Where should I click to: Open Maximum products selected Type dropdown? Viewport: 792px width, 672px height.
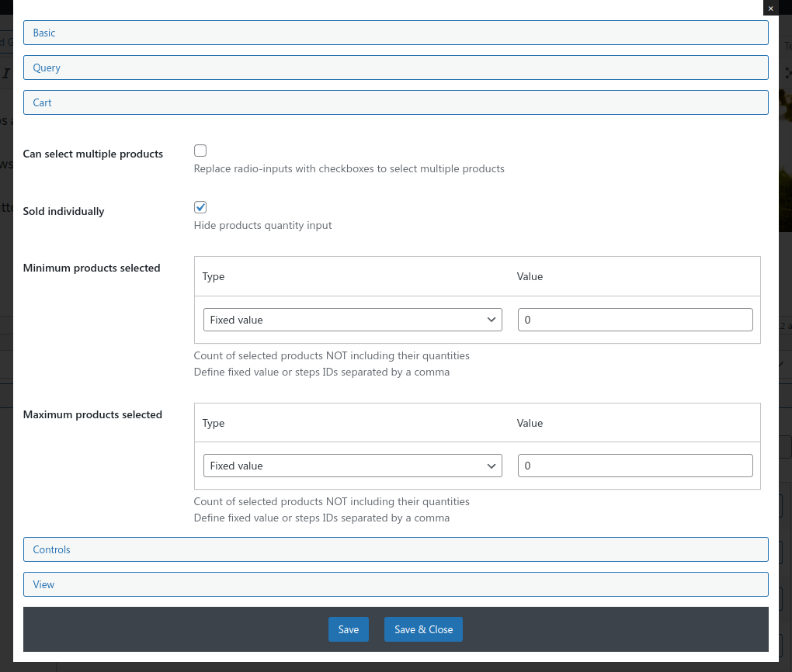pyautogui.click(x=353, y=466)
